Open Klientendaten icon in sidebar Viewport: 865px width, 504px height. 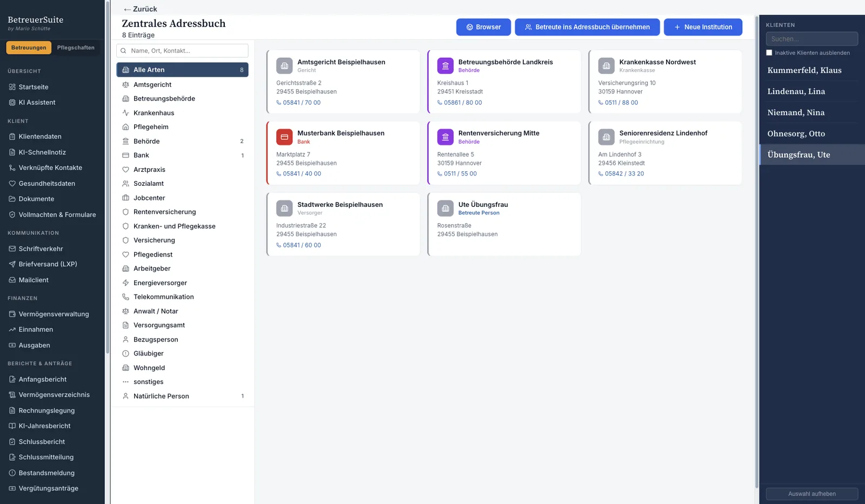pyautogui.click(x=12, y=137)
